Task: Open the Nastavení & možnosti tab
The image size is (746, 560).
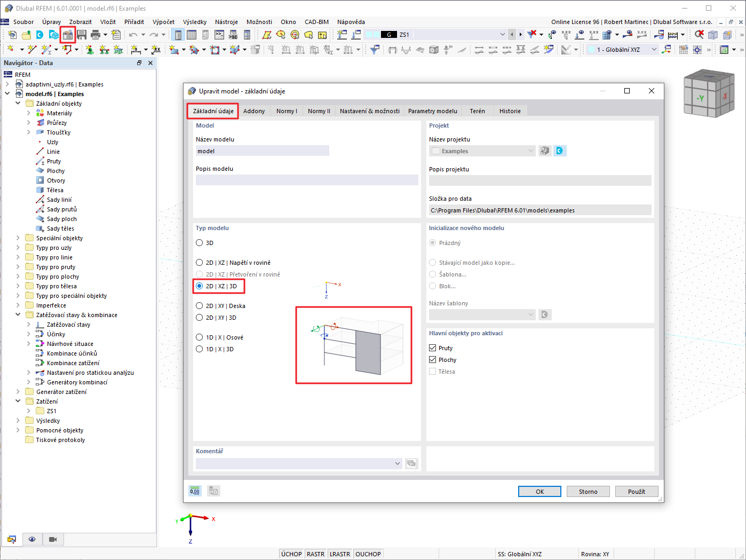Action: (370, 111)
